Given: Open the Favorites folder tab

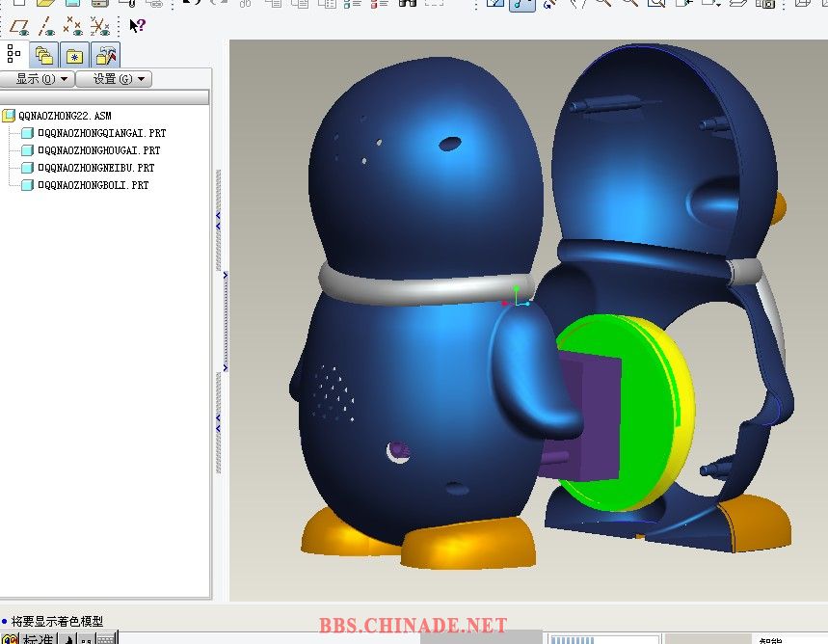Looking at the screenshot, I should click(x=74, y=55).
